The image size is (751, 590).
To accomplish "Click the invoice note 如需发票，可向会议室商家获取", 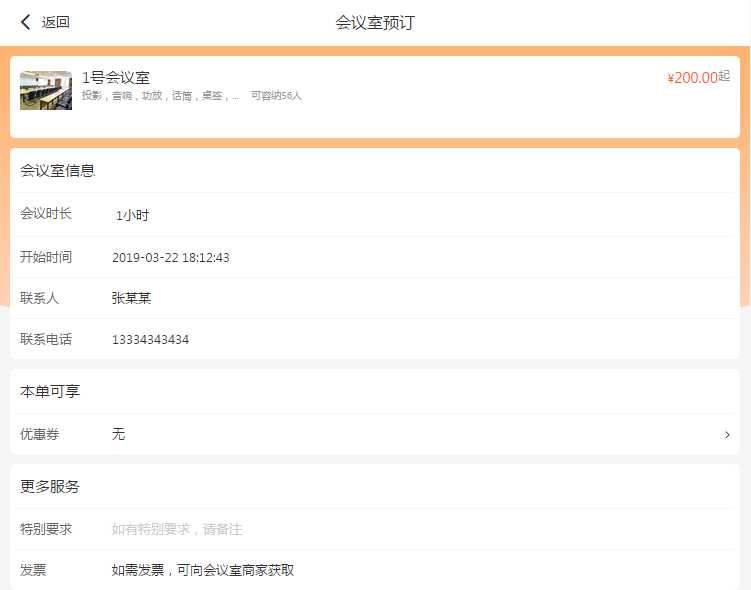I will coord(203,570).
